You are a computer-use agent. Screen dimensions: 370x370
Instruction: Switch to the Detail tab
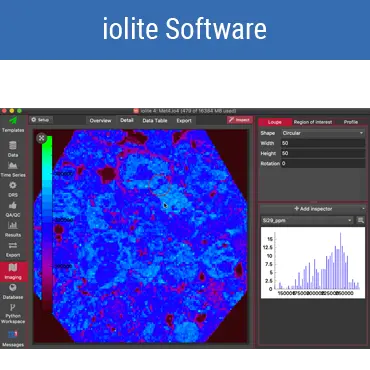[x=127, y=120]
